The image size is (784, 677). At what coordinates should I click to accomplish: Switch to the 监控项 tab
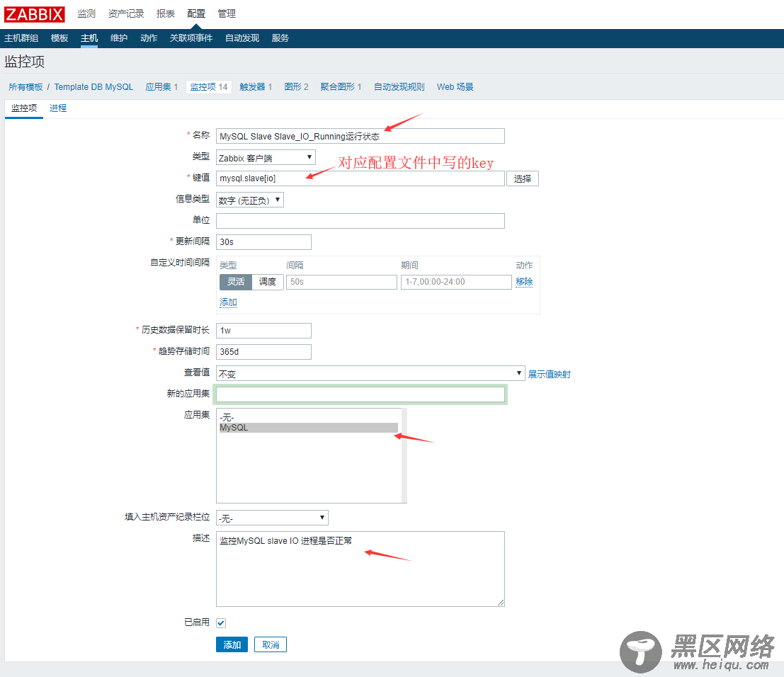click(24, 108)
